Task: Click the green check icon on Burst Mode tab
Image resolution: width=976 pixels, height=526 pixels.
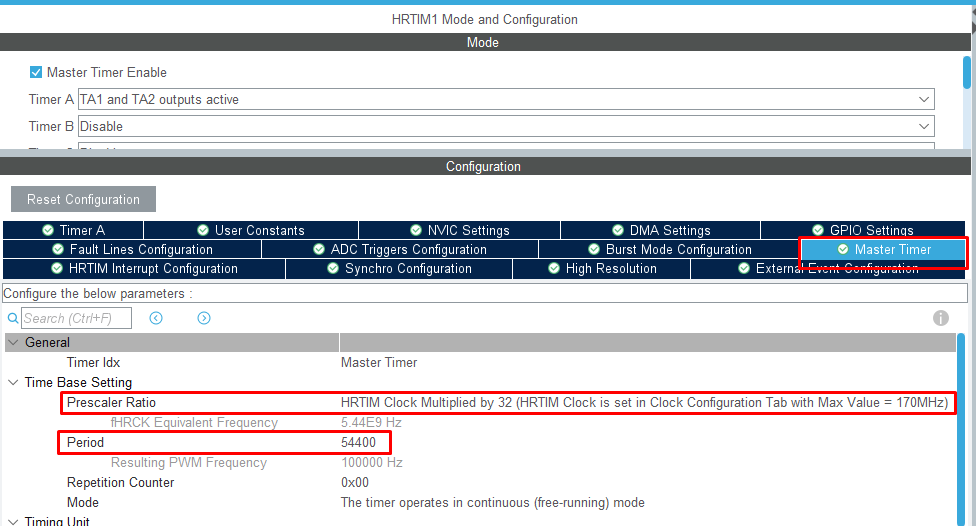Action: pos(594,249)
